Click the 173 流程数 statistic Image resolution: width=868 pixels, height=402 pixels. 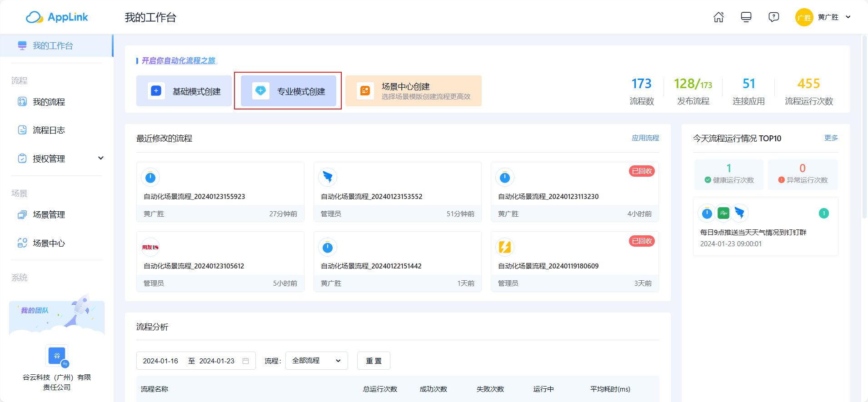642,91
